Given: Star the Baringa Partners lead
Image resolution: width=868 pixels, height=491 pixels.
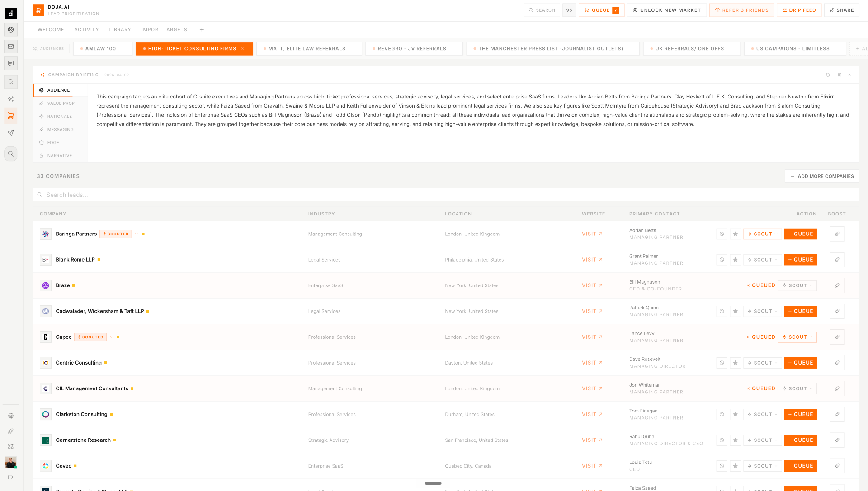Looking at the screenshot, I should [x=736, y=234].
